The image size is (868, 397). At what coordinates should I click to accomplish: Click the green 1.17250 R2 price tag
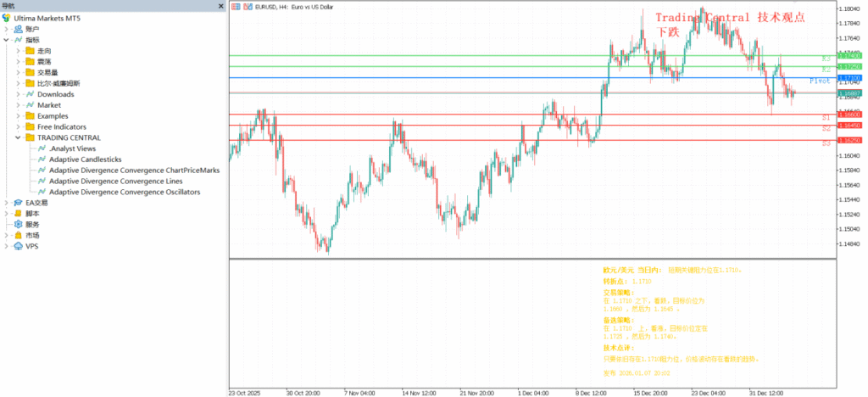[x=849, y=66]
